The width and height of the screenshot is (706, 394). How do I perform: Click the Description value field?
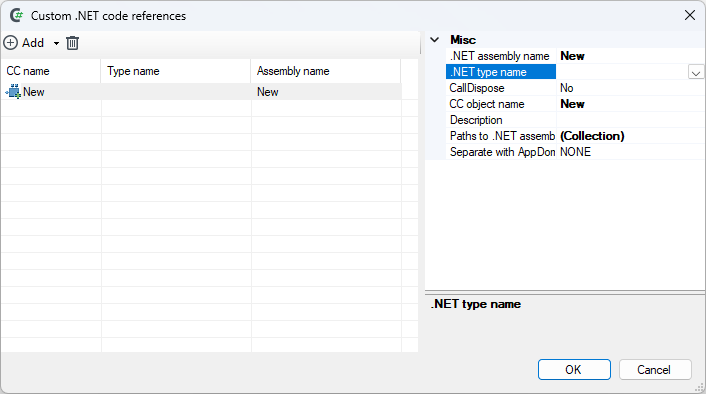pos(630,120)
